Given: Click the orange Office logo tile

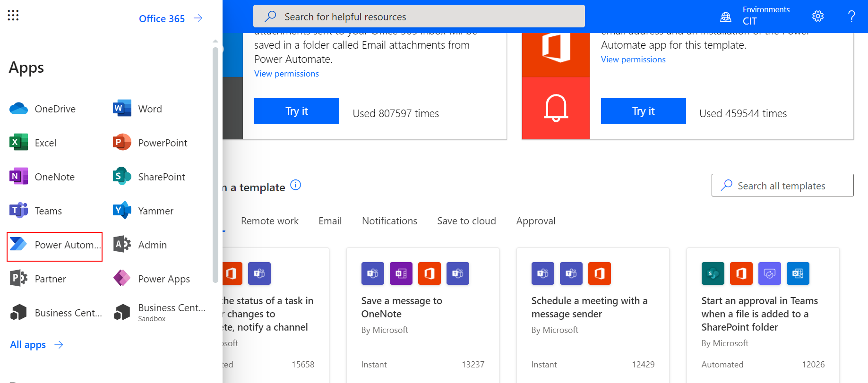Looking at the screenshot, I should coord(556,55).
